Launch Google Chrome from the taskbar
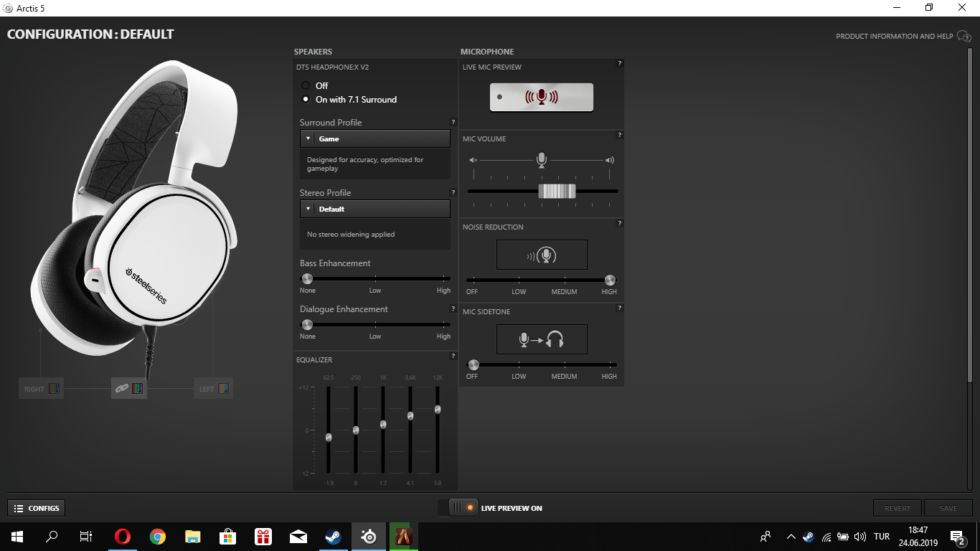This screenshot has width=980, height=551. click(158, 537)
